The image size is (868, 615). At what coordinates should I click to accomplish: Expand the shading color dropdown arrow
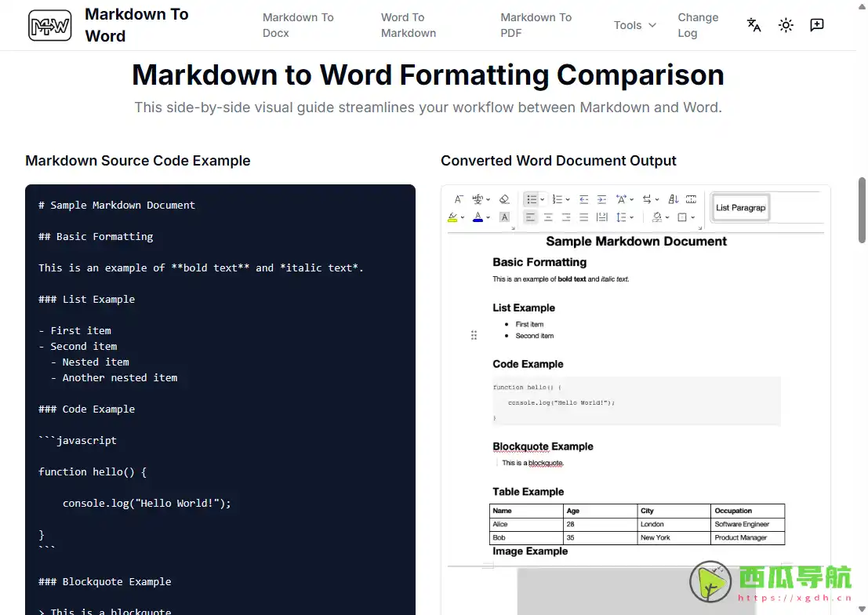pyautogui.click(x=667, y=218)
